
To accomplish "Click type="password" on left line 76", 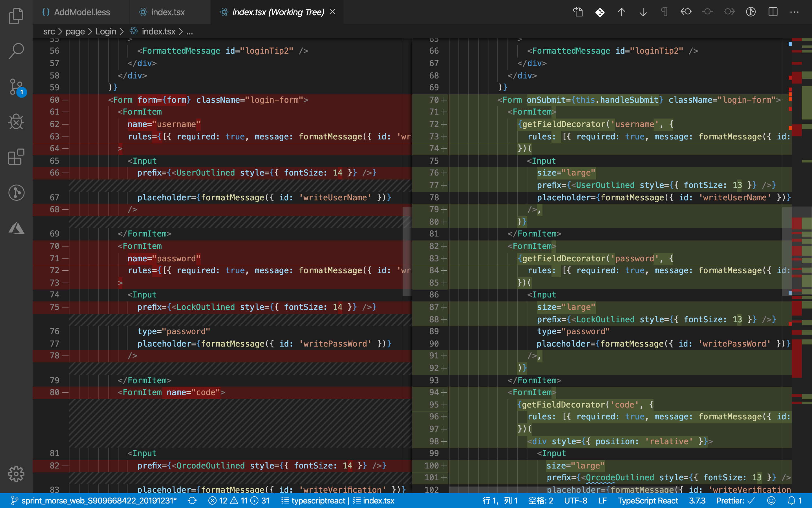I will point(174,331).
